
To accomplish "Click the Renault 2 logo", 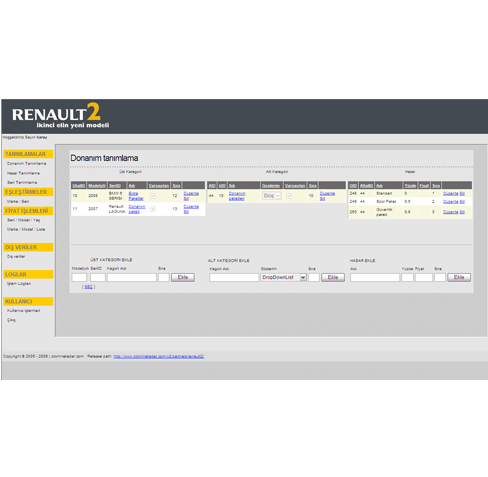I will [60, 115].
